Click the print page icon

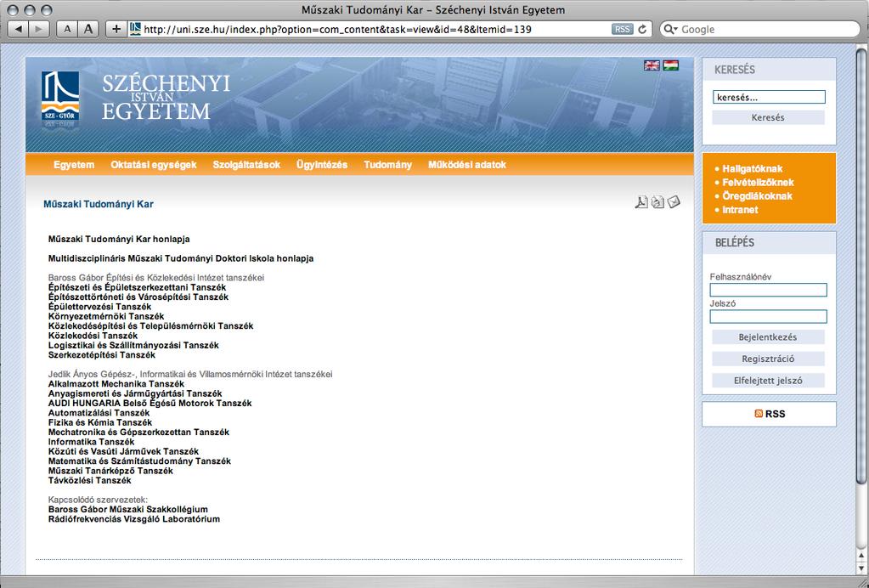pyautogui.click(x=657, y=202)
